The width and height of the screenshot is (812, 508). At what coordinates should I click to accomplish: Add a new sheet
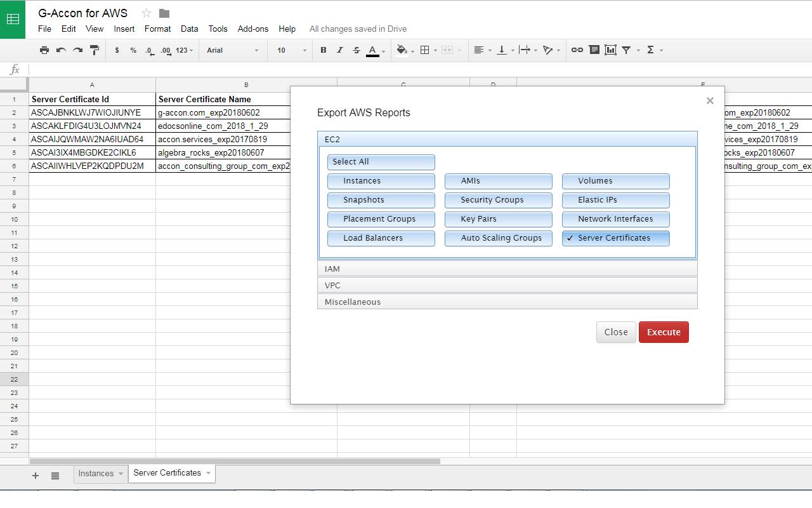click(36, 476)
